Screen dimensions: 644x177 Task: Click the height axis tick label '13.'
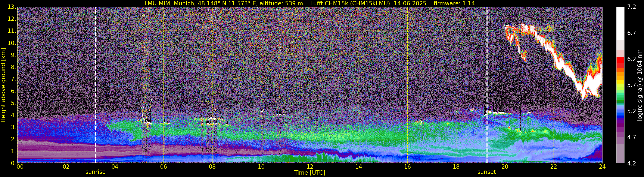[x=12, y=7]
